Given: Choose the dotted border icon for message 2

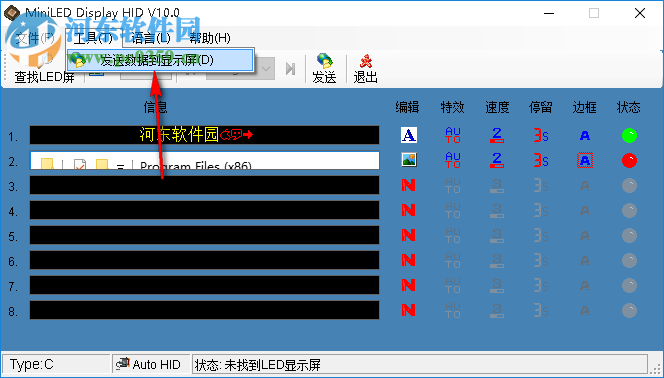Looking at the screenshot, I should coord(585,160).
